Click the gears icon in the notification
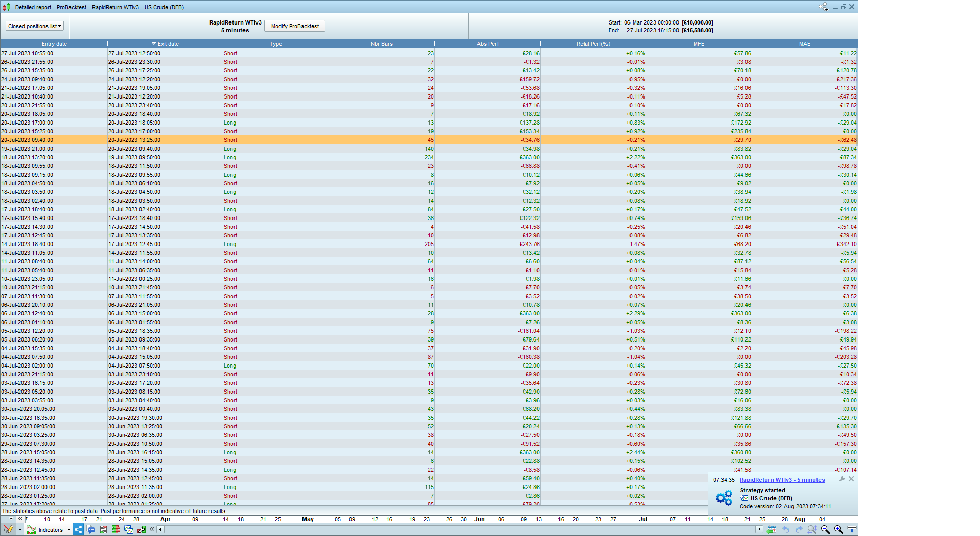980x536 pixels. coord(724,497)
